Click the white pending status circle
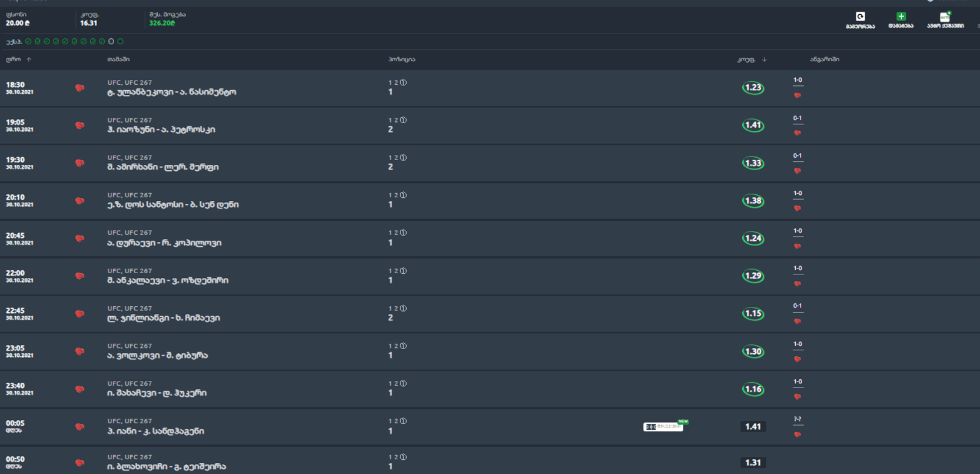 coord(111,41)
